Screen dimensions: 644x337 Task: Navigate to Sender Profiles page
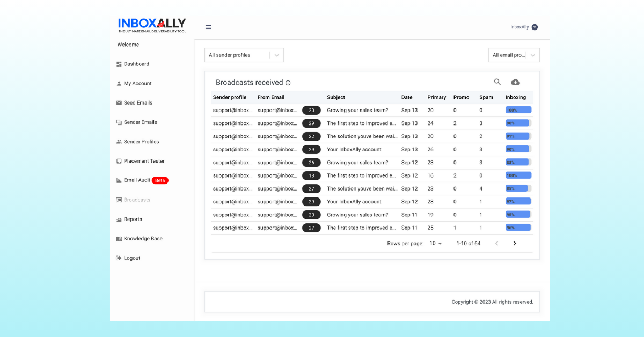(141, 142)
